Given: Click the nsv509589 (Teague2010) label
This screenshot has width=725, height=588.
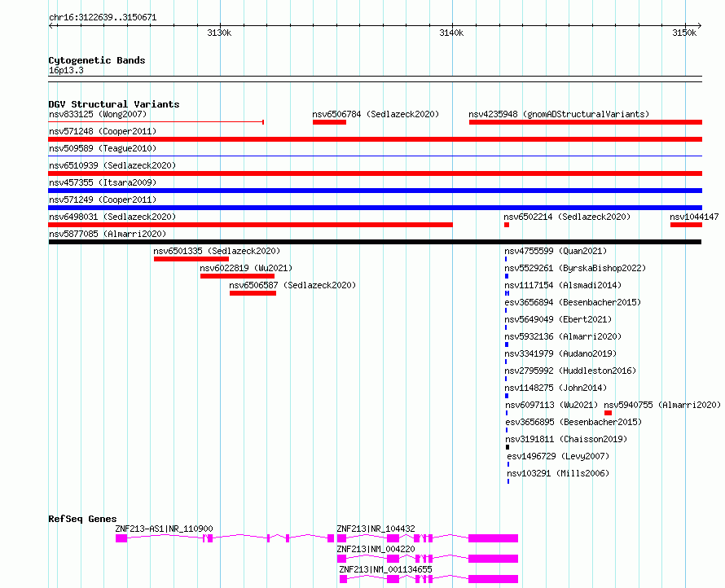Looking at the screenshot, I should click(x=103, y=148).
